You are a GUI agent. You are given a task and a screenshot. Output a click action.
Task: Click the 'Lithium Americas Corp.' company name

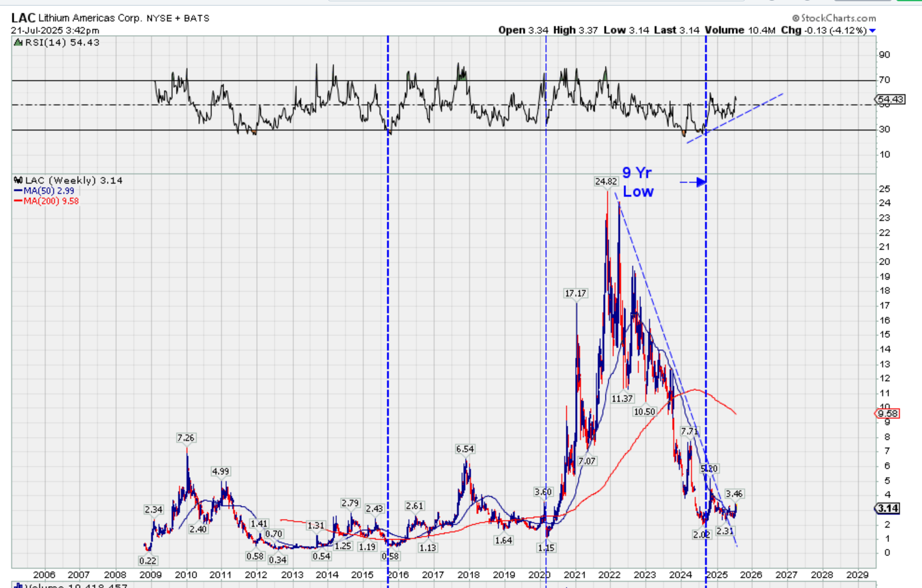90,18
